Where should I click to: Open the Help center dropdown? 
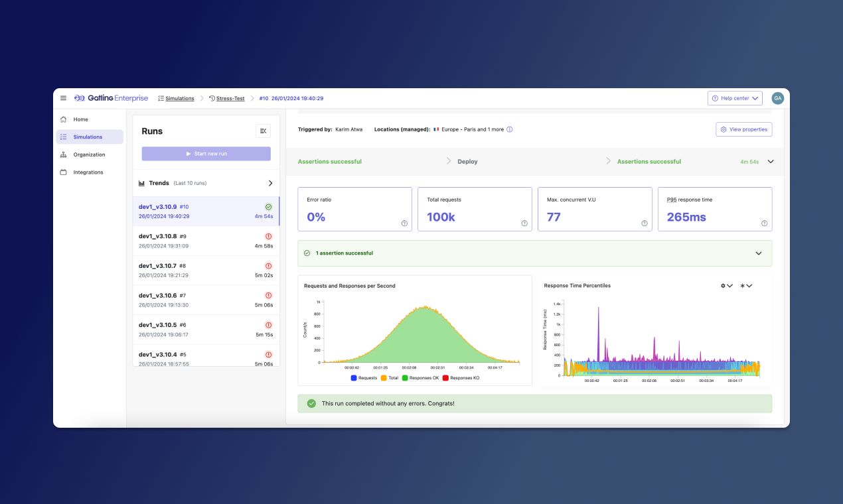(x=735, y=98)
